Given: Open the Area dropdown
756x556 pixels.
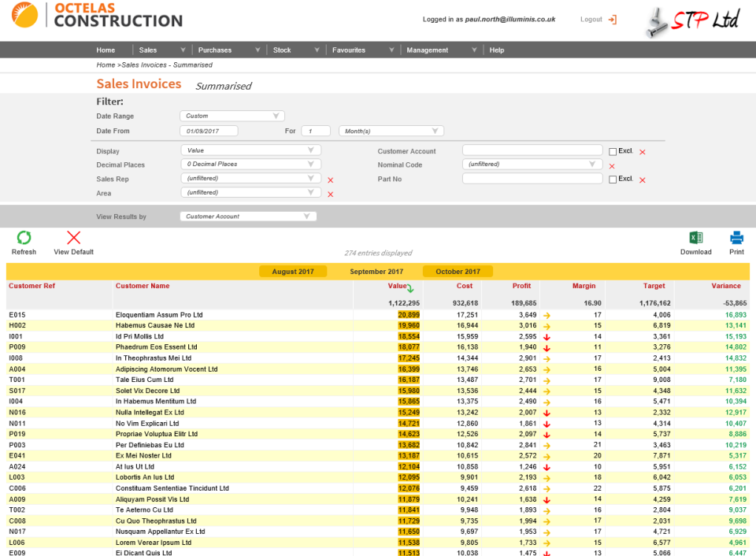Looking at the screenshot, I should point(250,192).
